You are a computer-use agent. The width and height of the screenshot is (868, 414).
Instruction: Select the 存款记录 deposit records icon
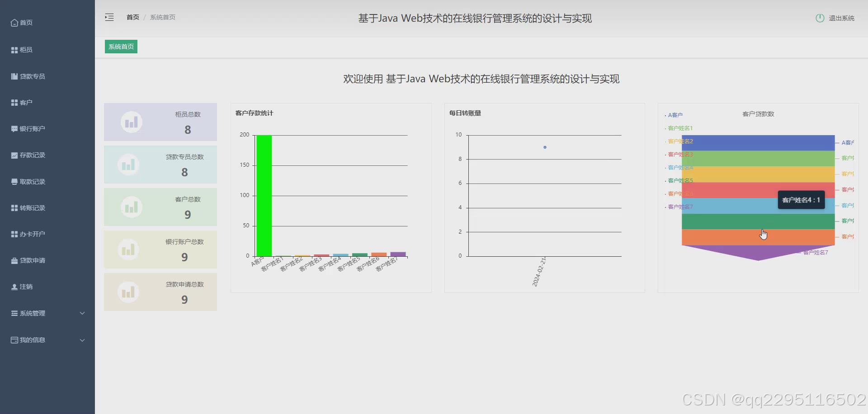coord(14,155)
